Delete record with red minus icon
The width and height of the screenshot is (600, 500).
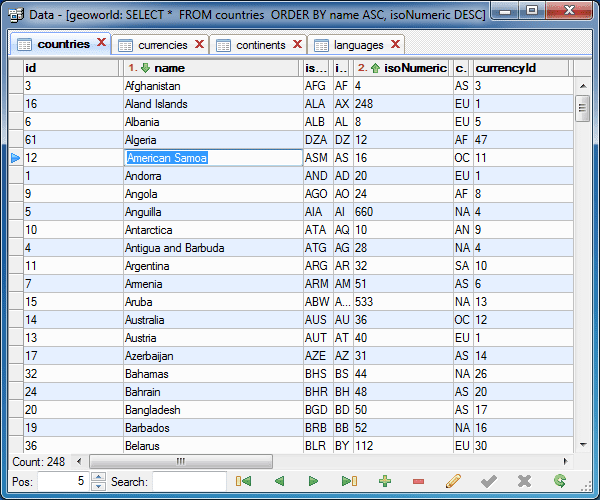418,481
